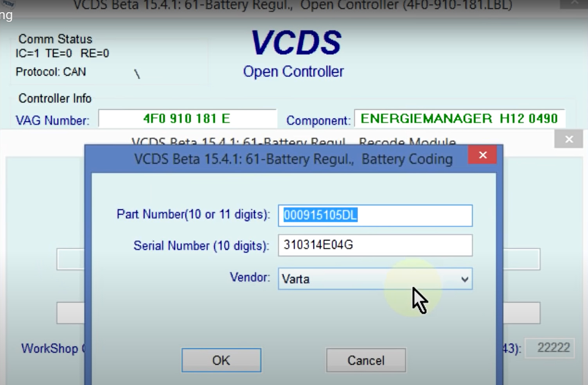Click the 'Open Controller' heading
Screen dimensions: 588x385
coord(293,72)
